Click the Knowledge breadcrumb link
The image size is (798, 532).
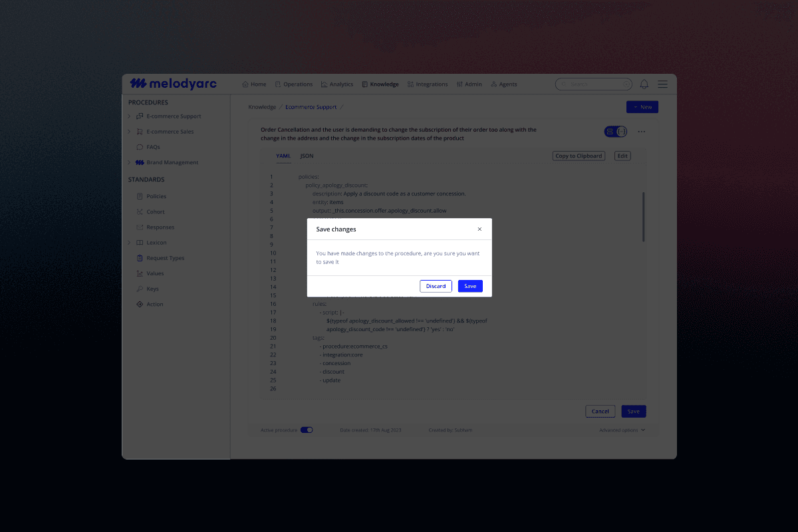[x=262, y=107]
